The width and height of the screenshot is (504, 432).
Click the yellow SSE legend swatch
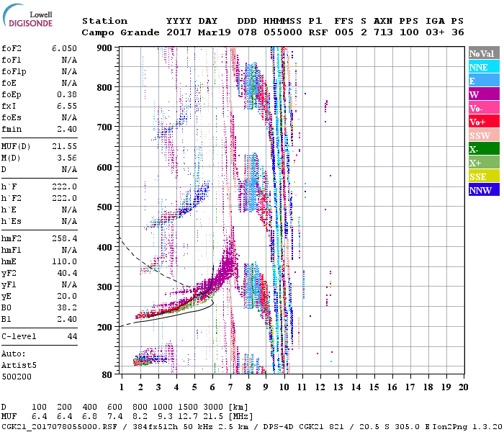(x=483, y=176)
